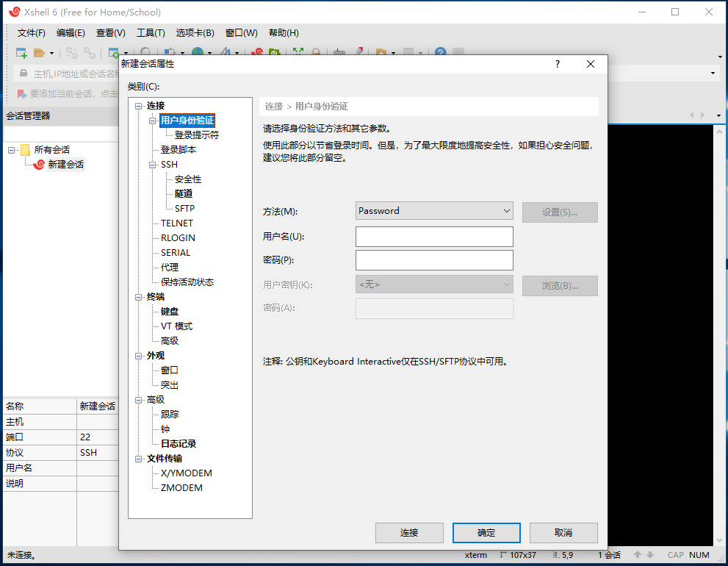The height and width of the screenshot is (566, 728).
Task: Click the 浏览(B)... button
Action: [560, 286]
